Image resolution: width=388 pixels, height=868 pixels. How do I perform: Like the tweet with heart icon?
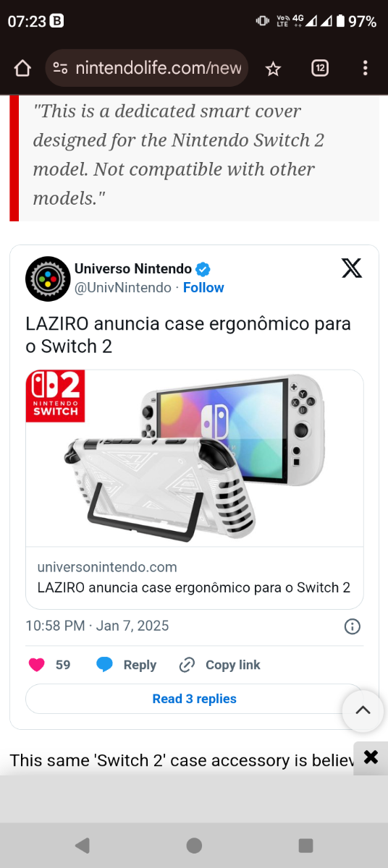(x=37, y=665)
